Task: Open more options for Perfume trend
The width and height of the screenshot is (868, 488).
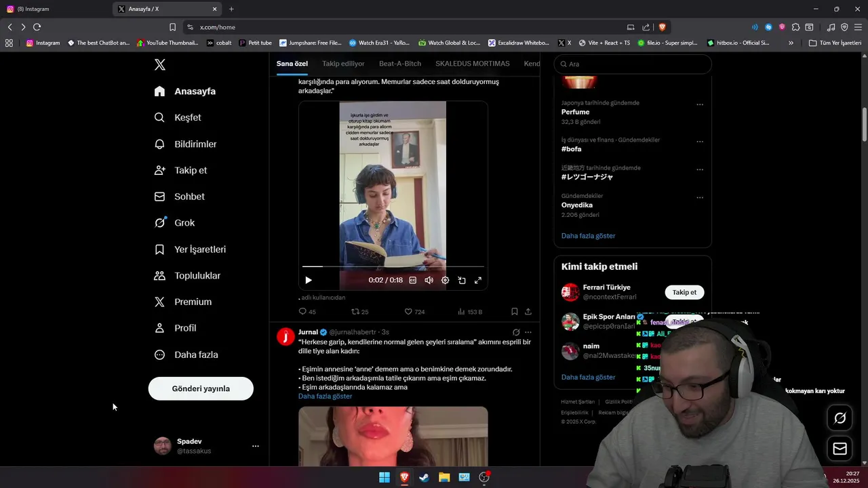Action: tap(700, 105)
